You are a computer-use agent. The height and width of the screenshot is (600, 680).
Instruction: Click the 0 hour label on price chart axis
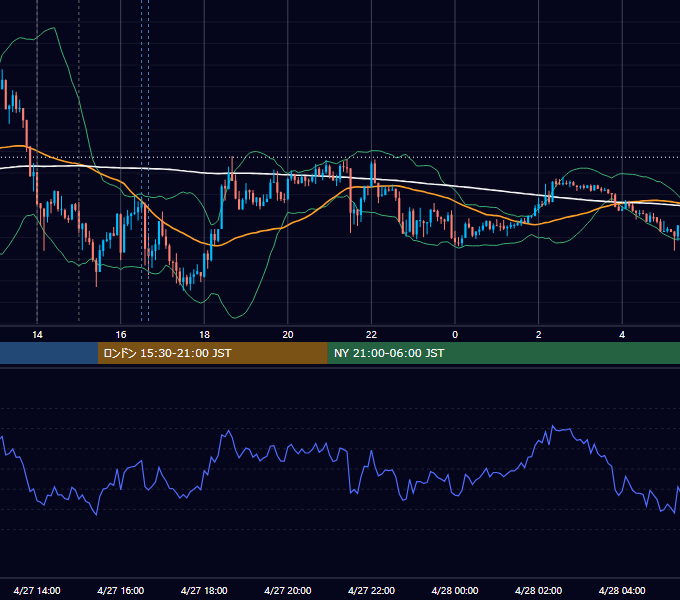click(455, 335)
